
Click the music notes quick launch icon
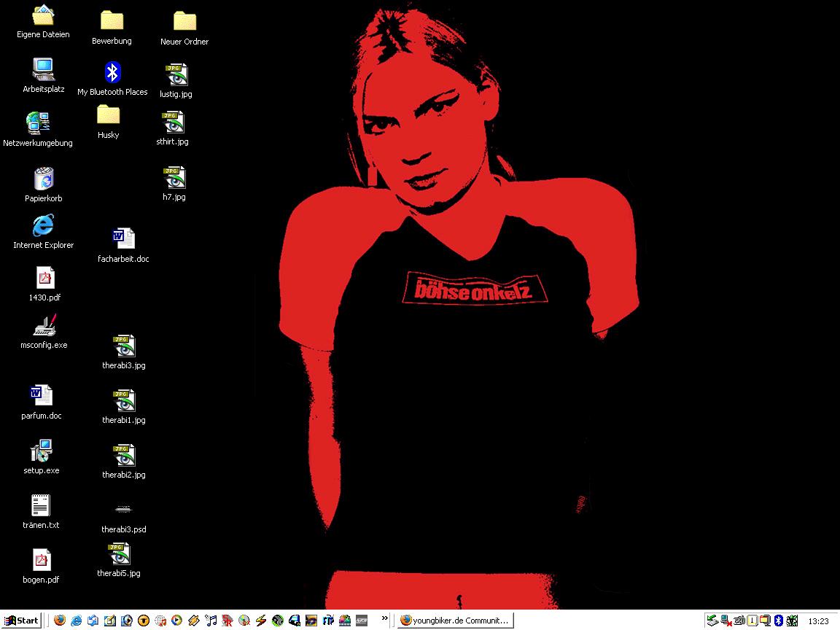211,621
